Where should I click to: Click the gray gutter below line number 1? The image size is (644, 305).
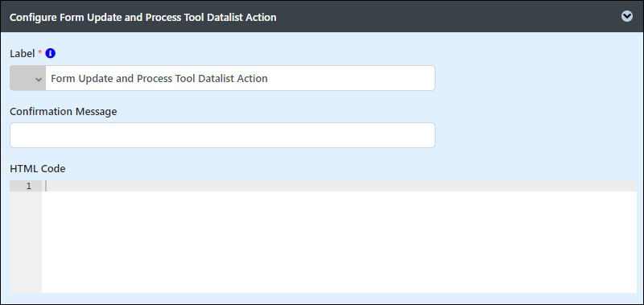26,242
